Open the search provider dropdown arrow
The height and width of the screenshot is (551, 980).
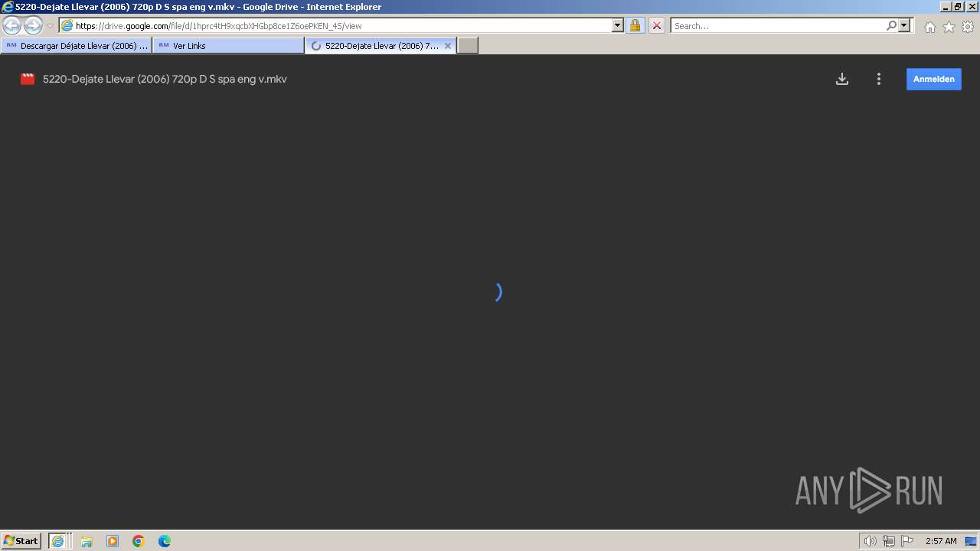[904, 25]
